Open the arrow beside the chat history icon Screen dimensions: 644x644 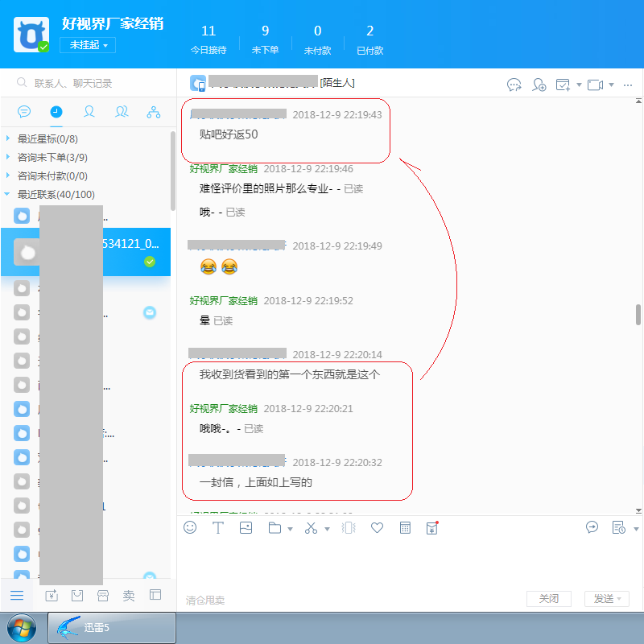pos(636,529)
